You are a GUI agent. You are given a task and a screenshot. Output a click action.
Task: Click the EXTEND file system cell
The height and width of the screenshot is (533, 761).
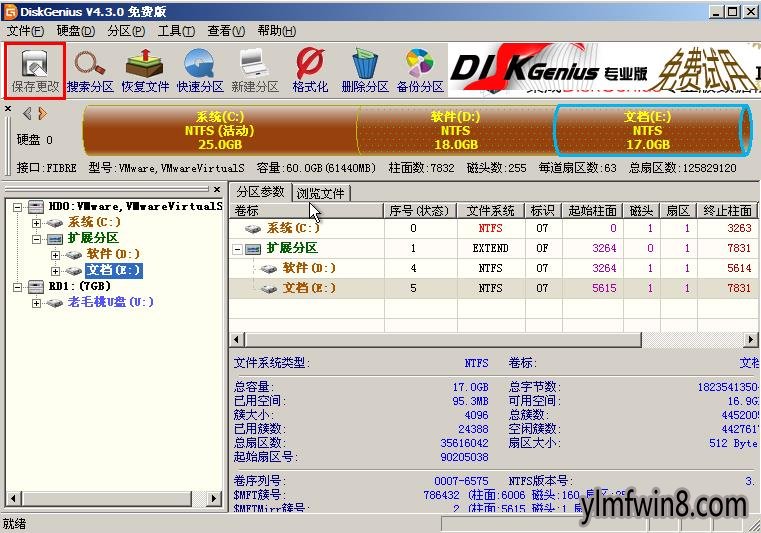(x=491, y=249)
